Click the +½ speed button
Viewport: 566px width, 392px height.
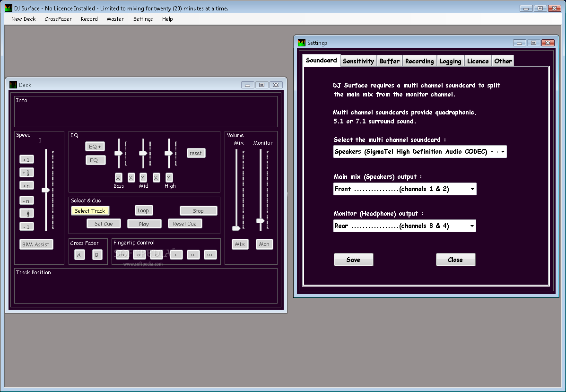[x=26, y=173]
